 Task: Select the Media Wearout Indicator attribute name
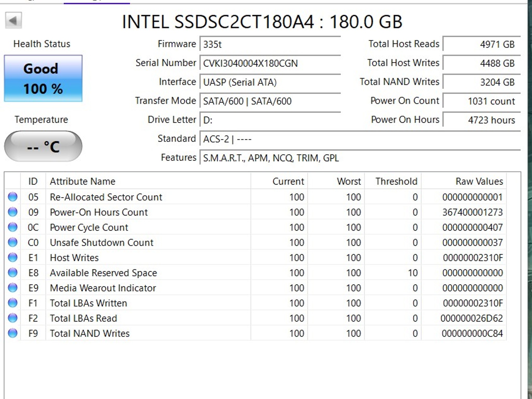tap(103, 288)
